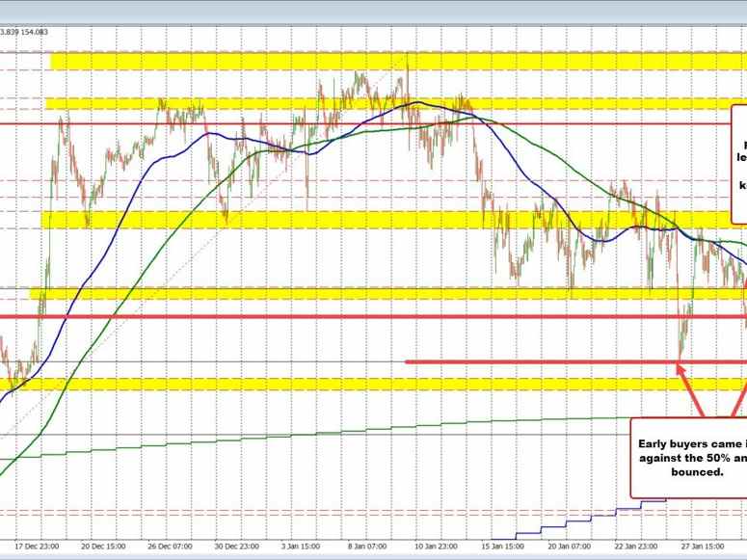Select the "10 Jan 23:00" time label

tap(436, 546)
